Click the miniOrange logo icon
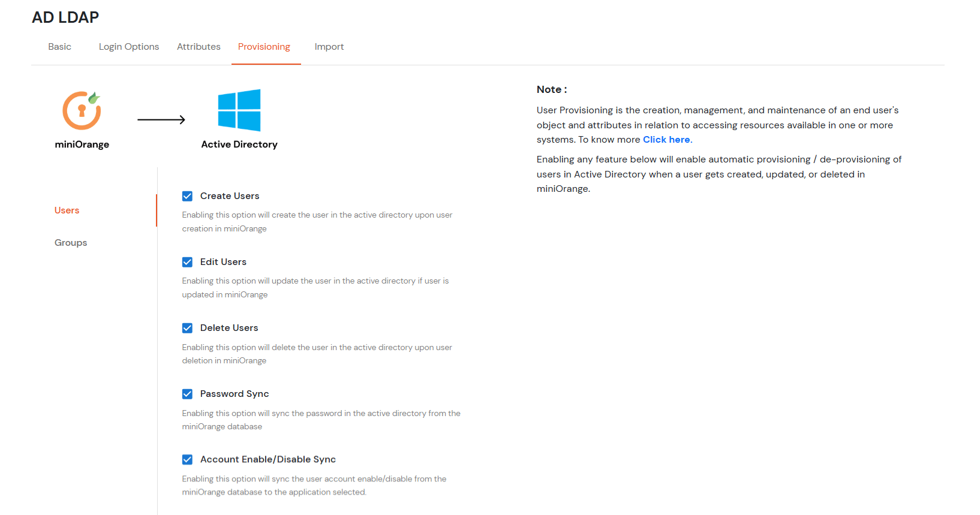The width and height of the screenshot is (980, 515). [82, 110]
